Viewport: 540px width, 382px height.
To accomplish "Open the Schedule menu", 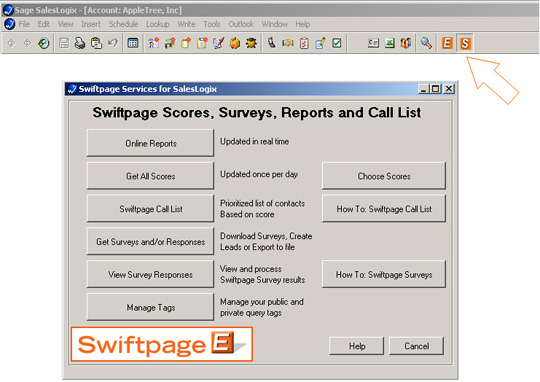I will click(124, 24).
